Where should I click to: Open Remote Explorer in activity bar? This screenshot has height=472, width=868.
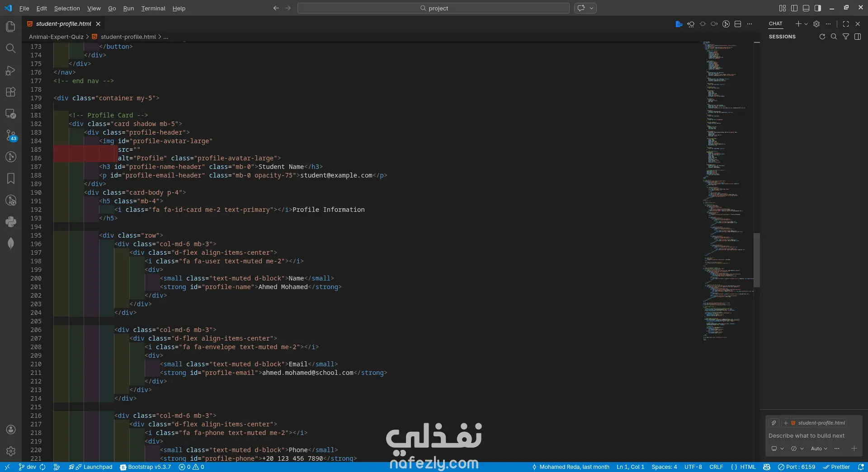tap(11, 113)
